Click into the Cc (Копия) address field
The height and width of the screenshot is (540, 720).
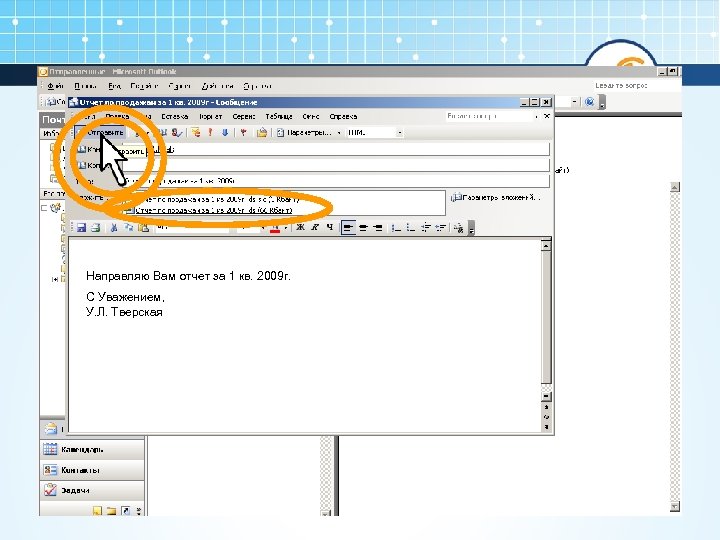point(335,165)
